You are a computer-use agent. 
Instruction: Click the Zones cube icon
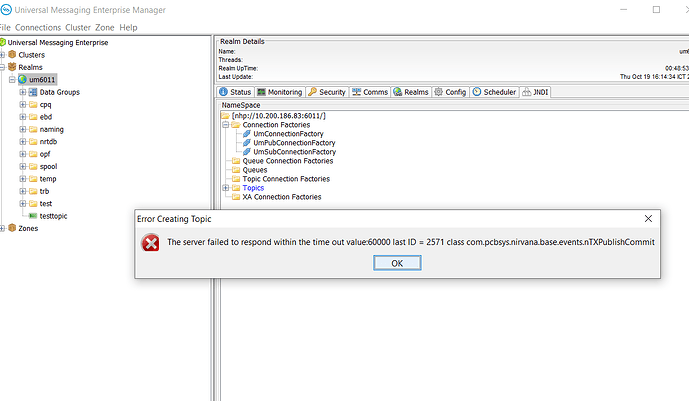(12, 228)
